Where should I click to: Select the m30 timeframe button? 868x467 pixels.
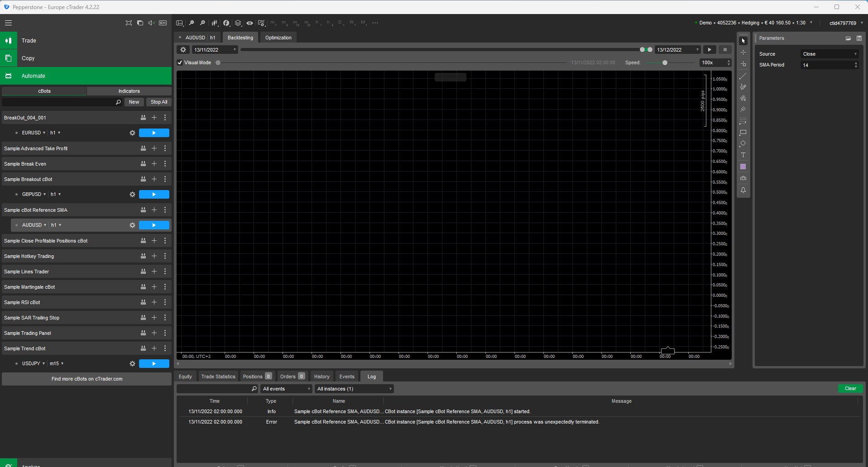point(307,23)
